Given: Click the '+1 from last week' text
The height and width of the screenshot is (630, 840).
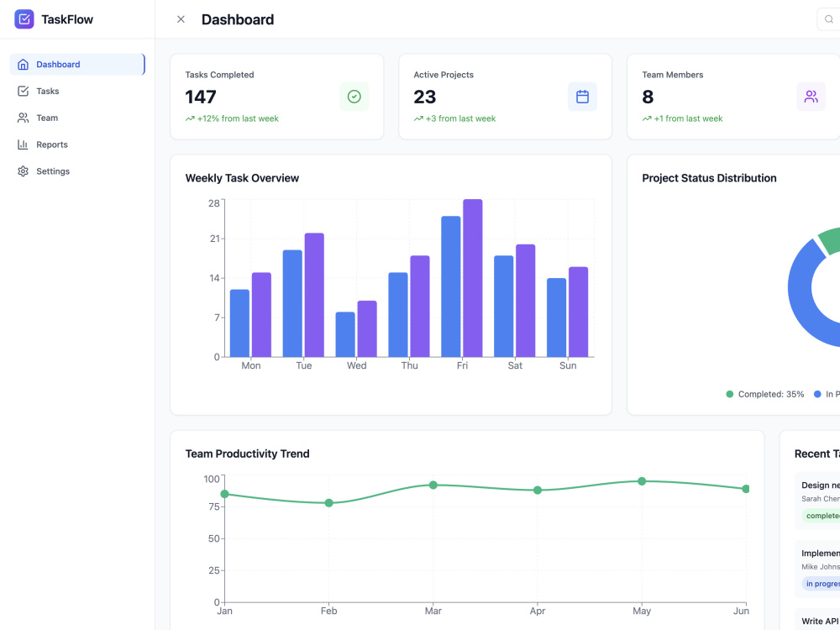Looking at the screenshot, I should [689, 119].
